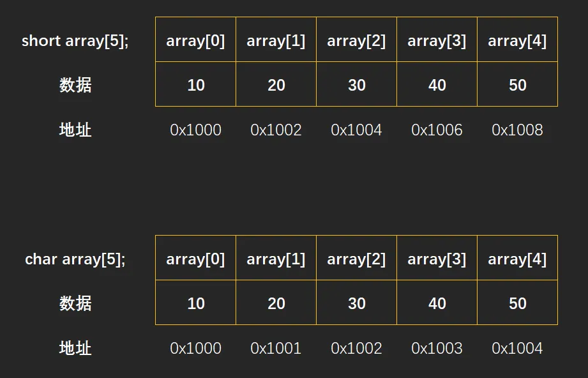This screenshot has width=588, height=378.
Task: Click address 0x1008 under short array
Action: click(517, 130)
